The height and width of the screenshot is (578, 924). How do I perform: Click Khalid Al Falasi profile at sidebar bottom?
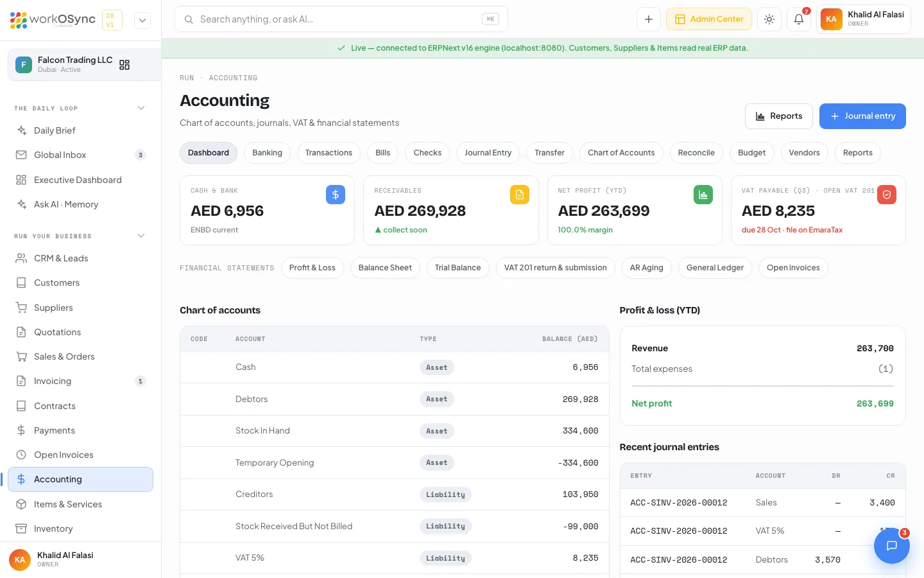[80, 559]
